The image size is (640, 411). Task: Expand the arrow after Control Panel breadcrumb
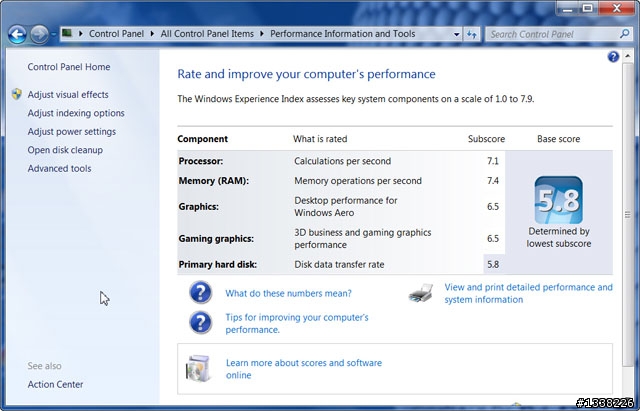pos(152,34)
